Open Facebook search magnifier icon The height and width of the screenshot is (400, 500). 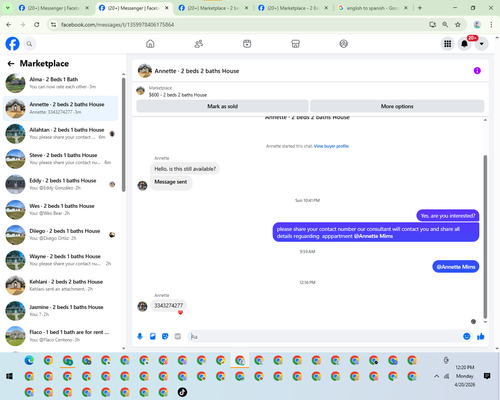tap(29, 44)
